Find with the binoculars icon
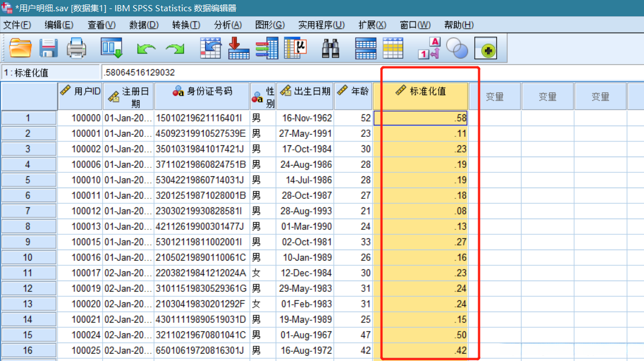 pos(330,48)
